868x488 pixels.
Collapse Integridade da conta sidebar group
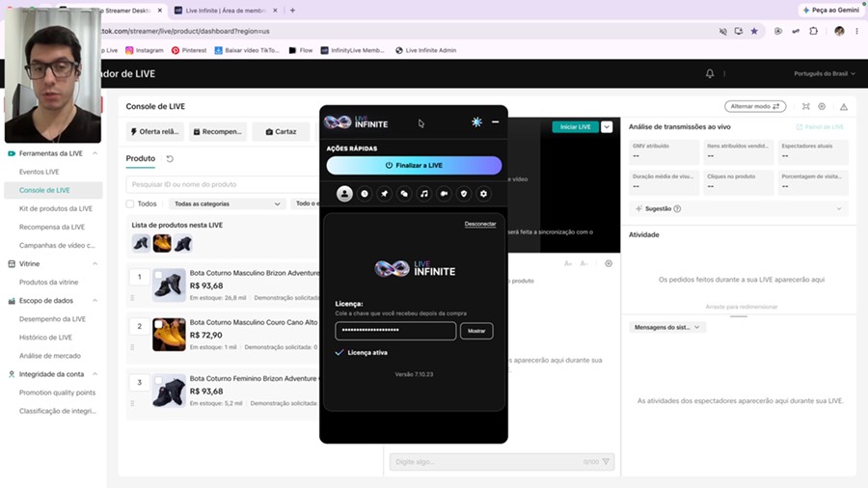click(95, 374)
